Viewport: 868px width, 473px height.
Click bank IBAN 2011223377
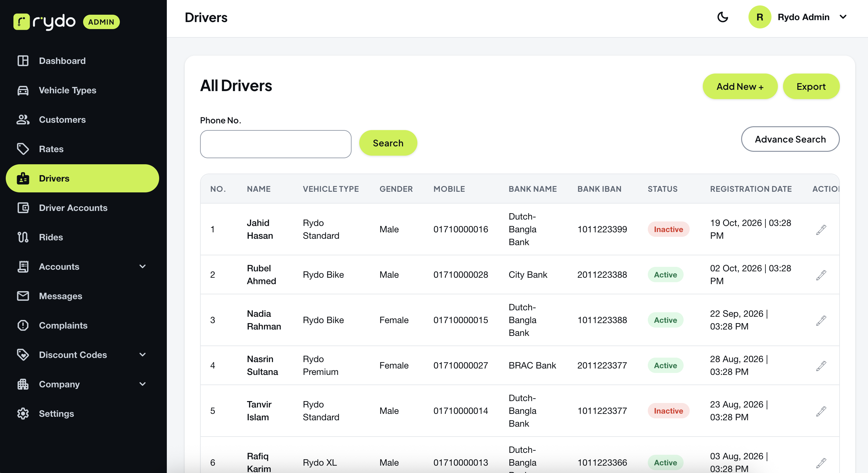coord(602,366)
